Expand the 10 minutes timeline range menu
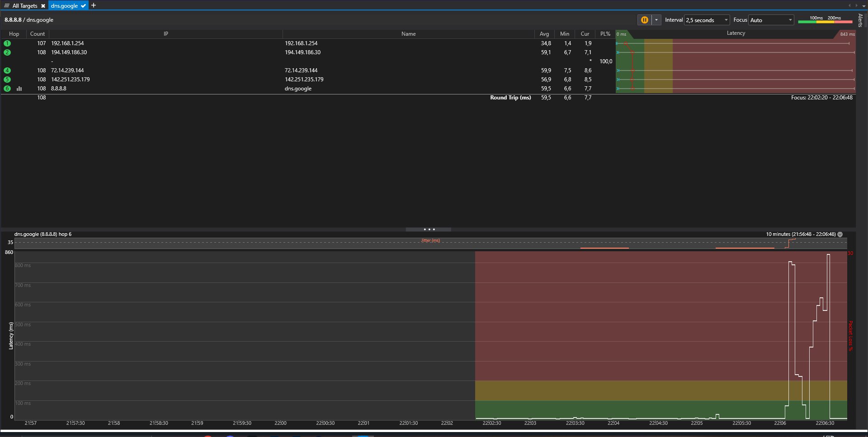This screenshot has width=868, height=437. (x=840, y=234)
